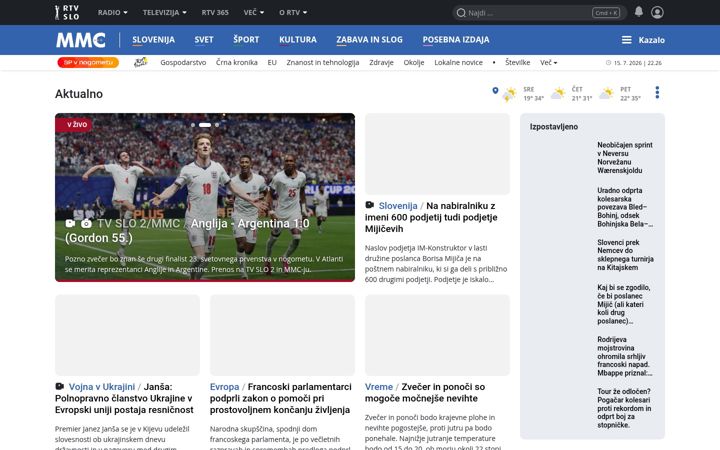Click the ČET weather forecast icon

pos(558,94)
